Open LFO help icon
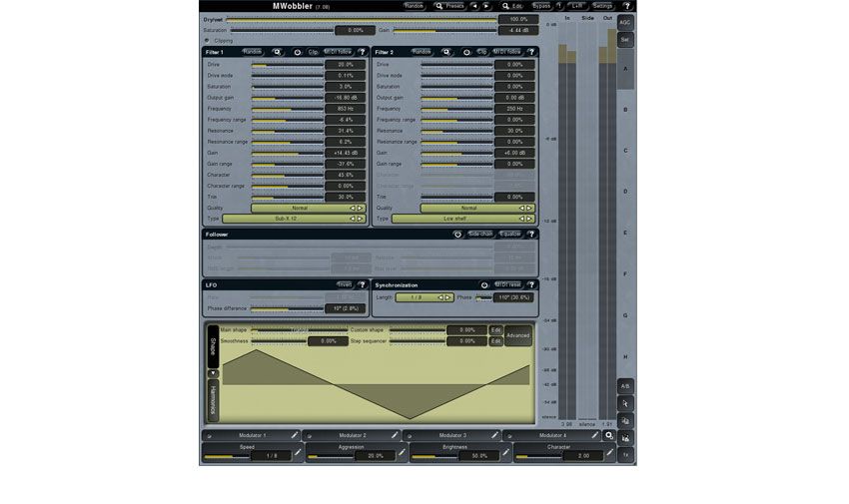849x504 pixels. click(363, 284)
